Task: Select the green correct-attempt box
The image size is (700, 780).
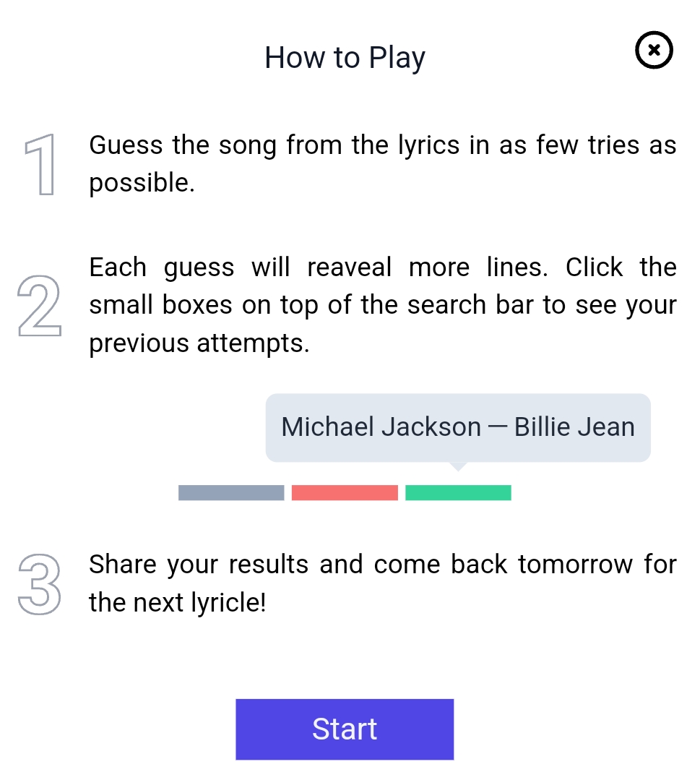Action: [458, 492]
